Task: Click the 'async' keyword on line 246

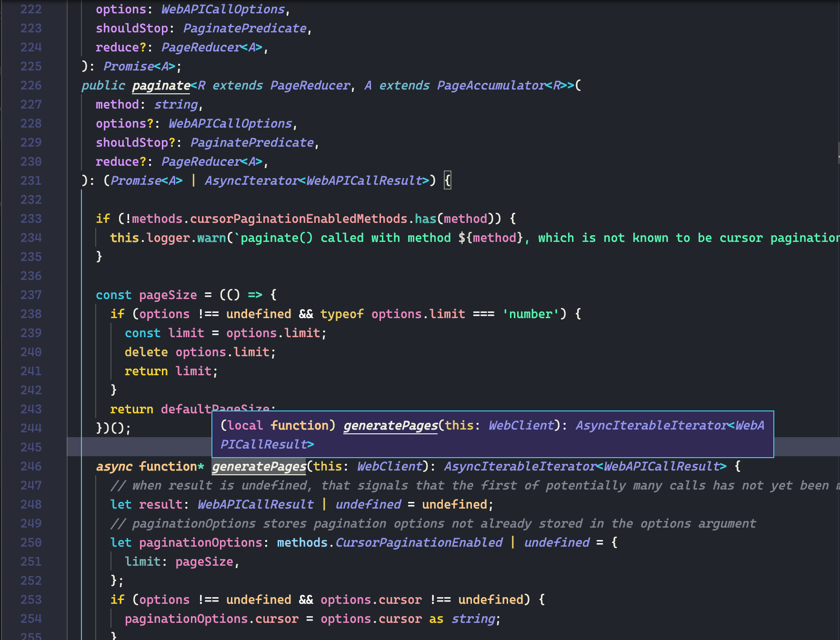Action: click(x=114, y=466)
